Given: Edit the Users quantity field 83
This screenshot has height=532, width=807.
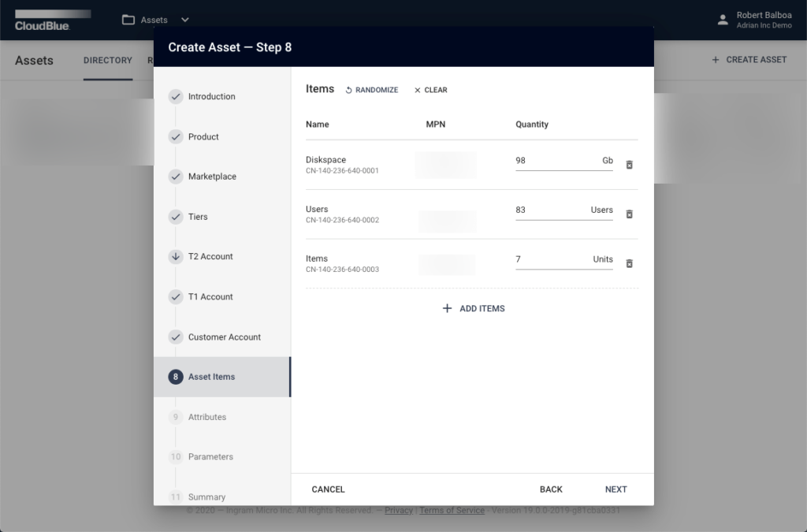Looking at the screenshot, I should [x=564, y=210].
